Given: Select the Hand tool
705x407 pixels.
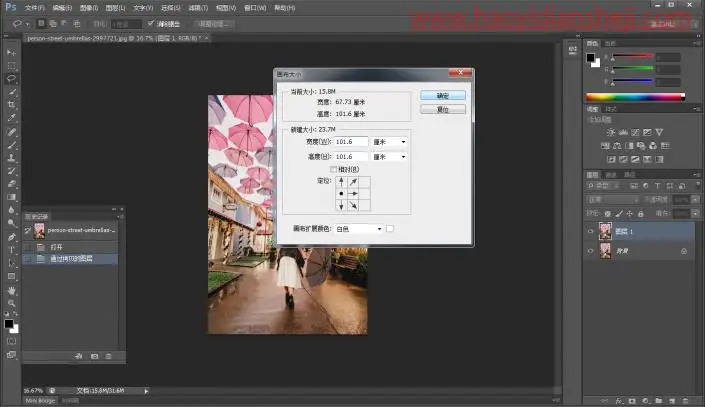Looking at the screenshot, I should 11,290.
